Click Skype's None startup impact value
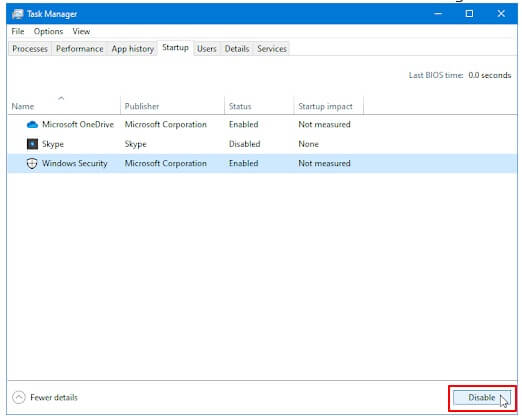 coord(308,144)
